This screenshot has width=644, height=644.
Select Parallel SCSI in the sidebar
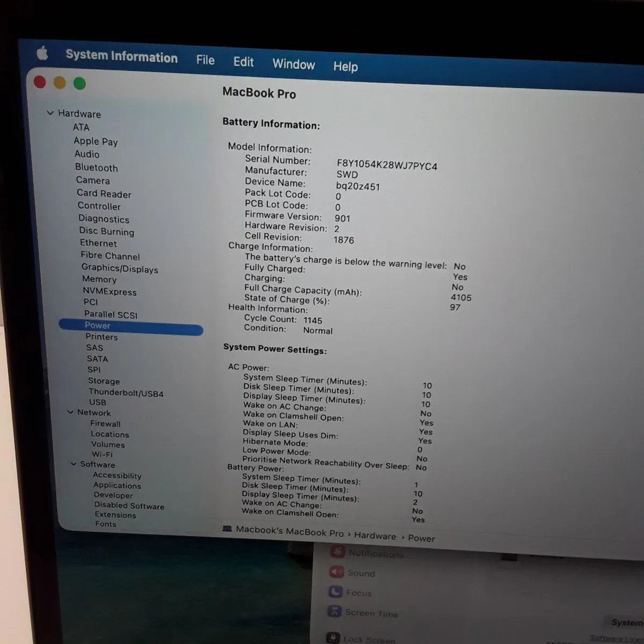tap(111, 314)
